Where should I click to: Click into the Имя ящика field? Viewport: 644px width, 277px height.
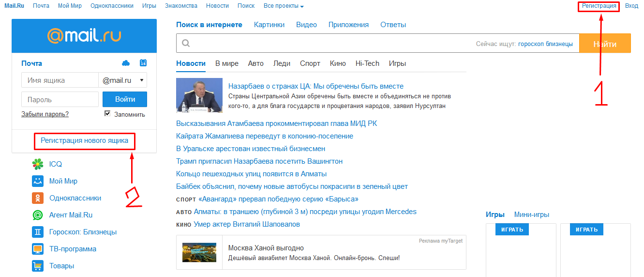point(60,80)
